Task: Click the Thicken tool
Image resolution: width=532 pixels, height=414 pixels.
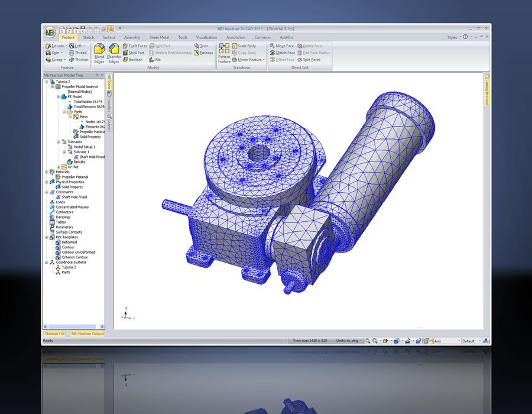Action: point(79,60)
